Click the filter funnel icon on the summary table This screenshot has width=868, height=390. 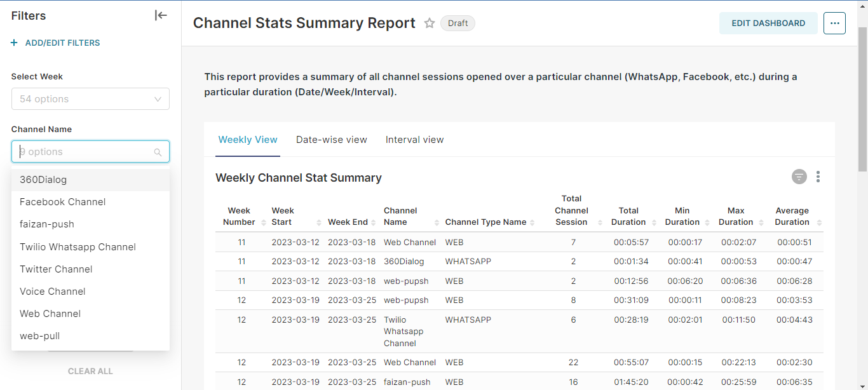pos(799,177)
